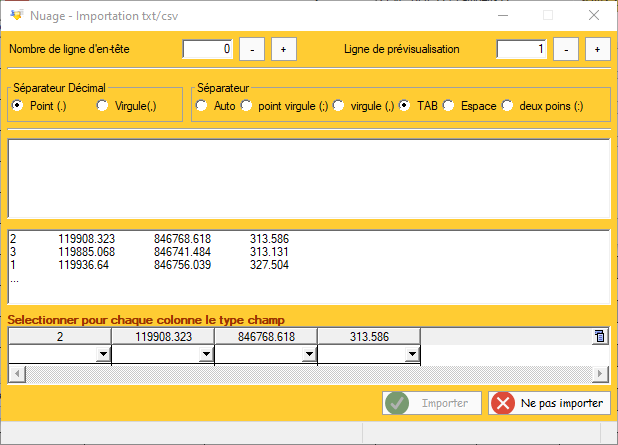
Task: Click the column header 119908.323
Action: pyautogui.click(x=163, y=337)
